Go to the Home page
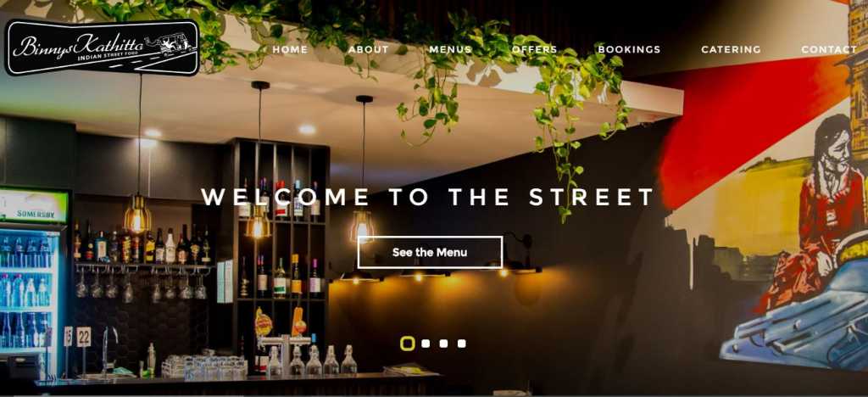The width and height of the screenshot is (868, 397). pos(290,49)
